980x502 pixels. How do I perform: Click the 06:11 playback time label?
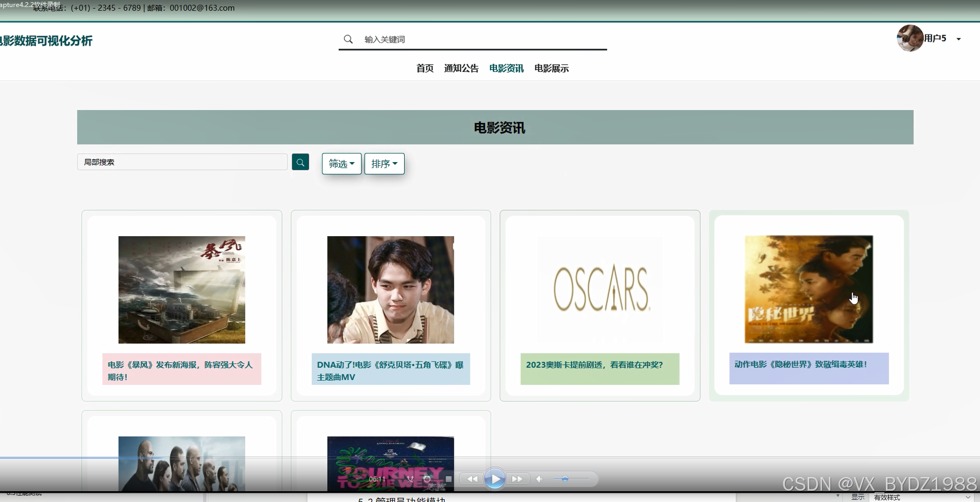tap(377, 479)
